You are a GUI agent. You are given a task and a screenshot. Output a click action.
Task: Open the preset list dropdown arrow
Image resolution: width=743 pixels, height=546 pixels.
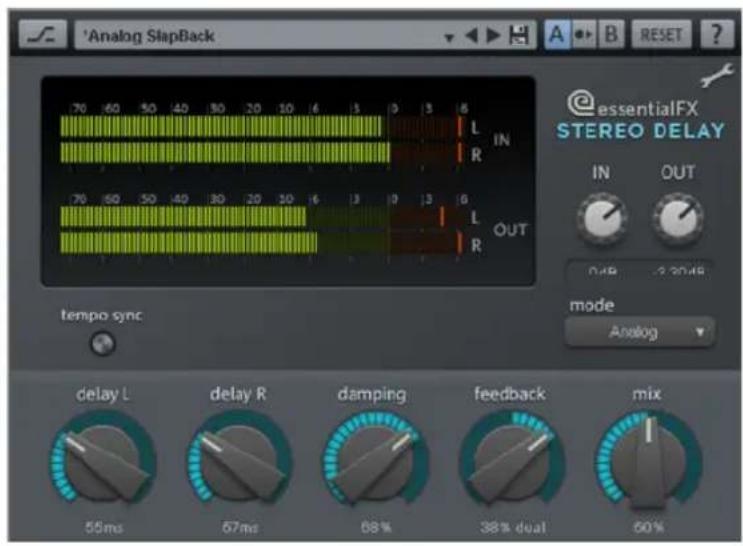[449, 37]
